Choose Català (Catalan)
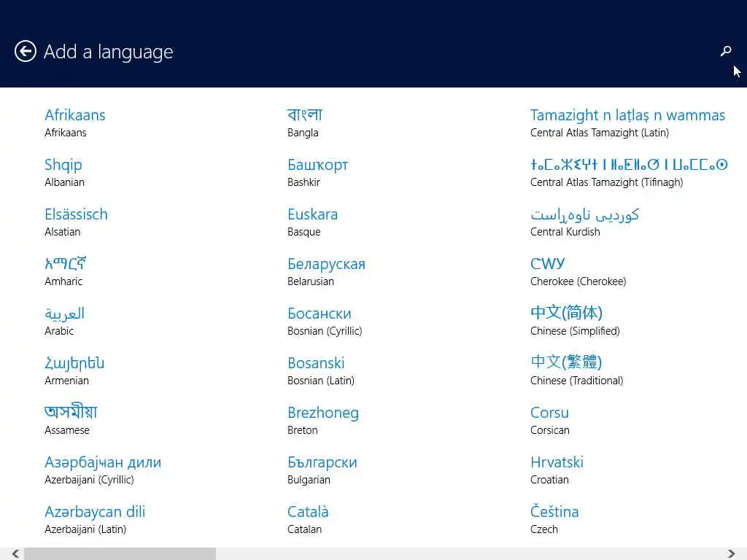Screen dimensions: 747x560 309,519
